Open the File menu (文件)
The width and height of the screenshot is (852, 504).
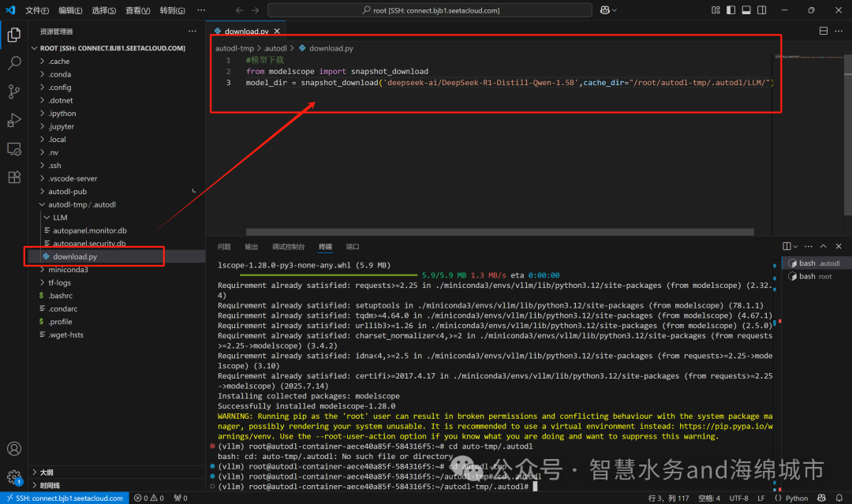pyautogui.click(x=37, y=10)
